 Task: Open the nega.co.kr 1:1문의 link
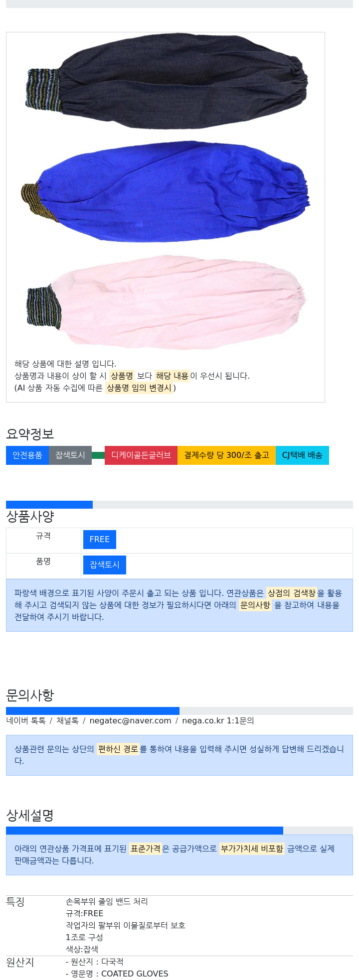(218, 720)
